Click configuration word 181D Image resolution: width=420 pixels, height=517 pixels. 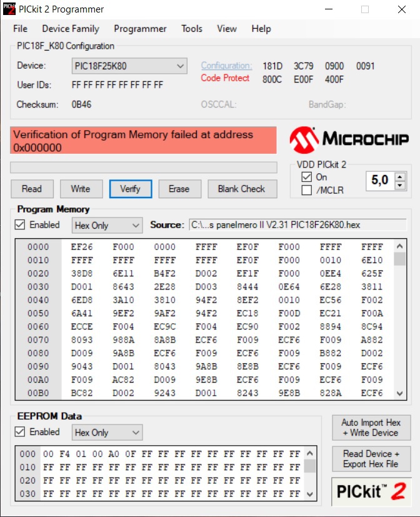click(272, 66)
